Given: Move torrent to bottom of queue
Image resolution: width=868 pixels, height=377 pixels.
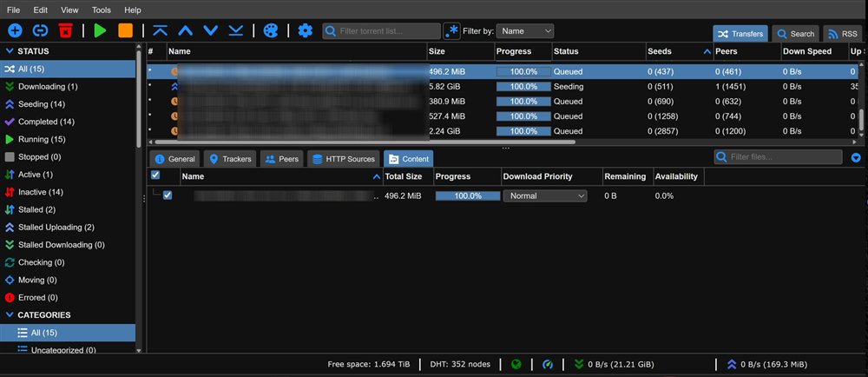Looking at the screenshot, I should click(236, 30).
